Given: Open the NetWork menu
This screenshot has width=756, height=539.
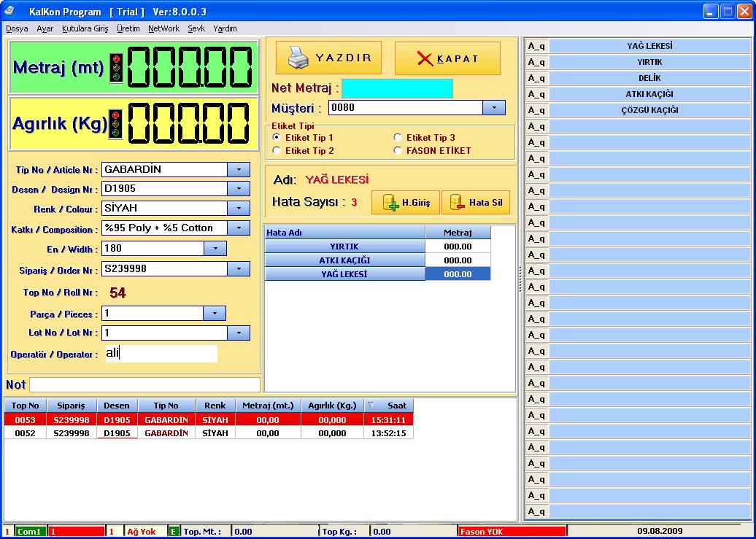Looking at the screenshot, I should (164, 28).
